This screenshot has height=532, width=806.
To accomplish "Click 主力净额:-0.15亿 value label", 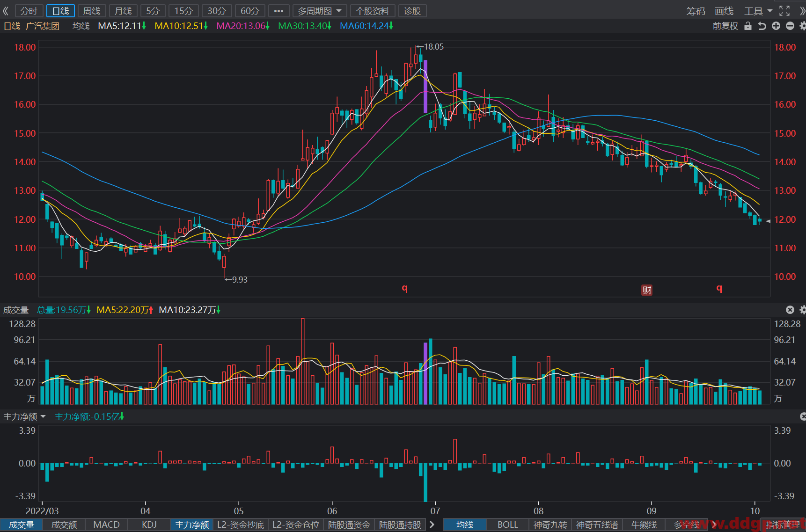I will click(x=89, y=416).
